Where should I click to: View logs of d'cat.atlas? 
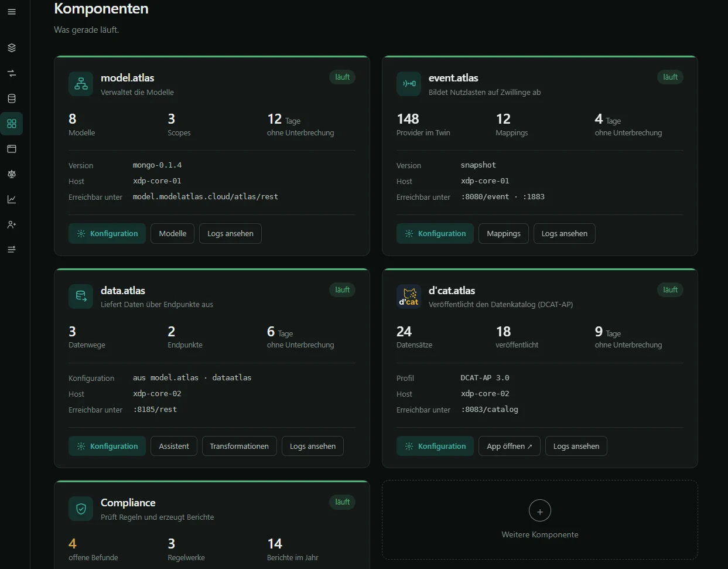point(576,446)
